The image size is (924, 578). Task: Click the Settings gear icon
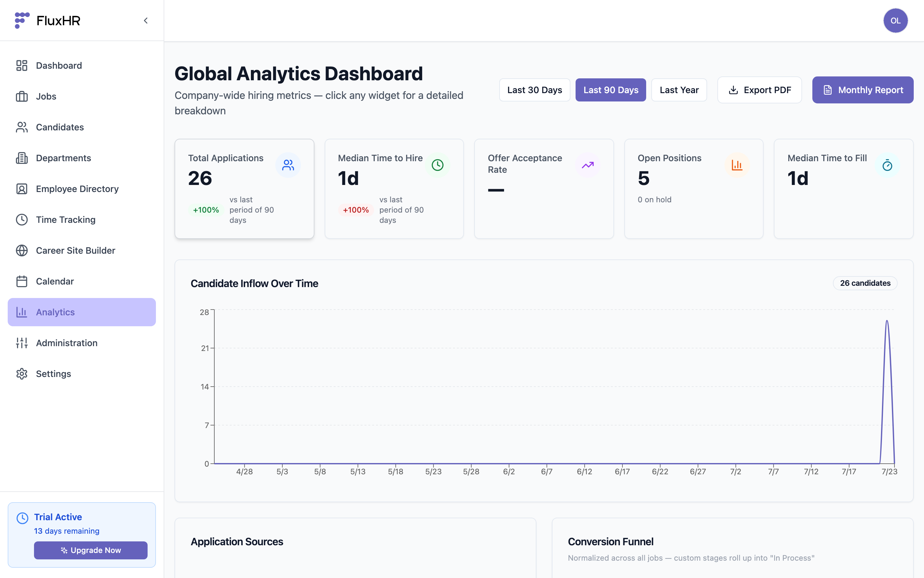(22, 374)
